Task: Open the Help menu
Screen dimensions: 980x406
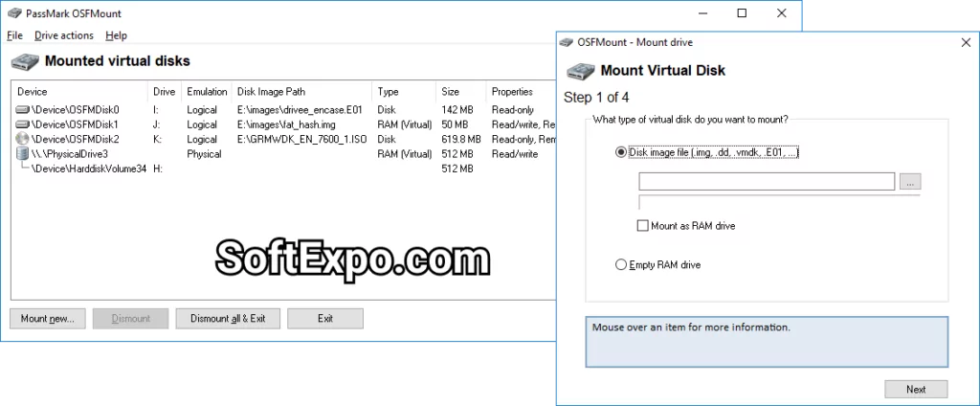Action: [116, 35]
